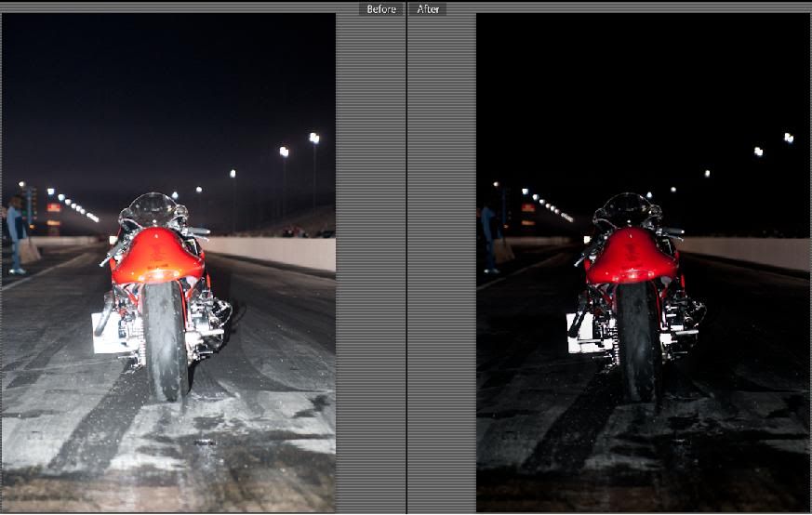This screenshot has width=812, height=515.
Task: Click the Before label
Action: point(380,8)
